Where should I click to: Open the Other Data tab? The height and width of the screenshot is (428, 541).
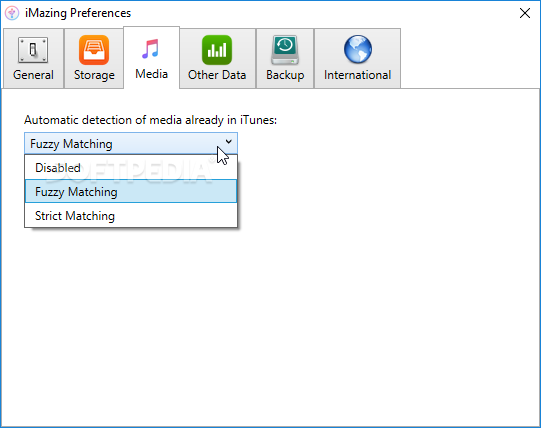[x=217, y=58]
